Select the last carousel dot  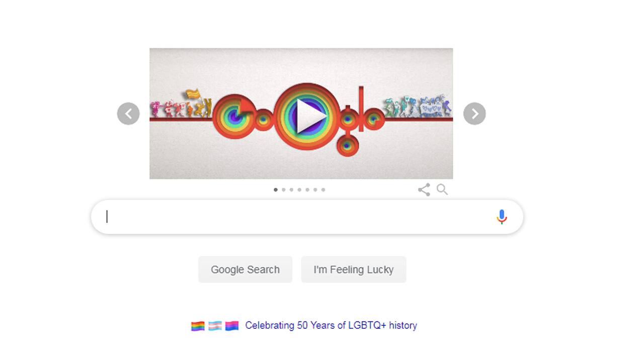click(x=324, y=190)
